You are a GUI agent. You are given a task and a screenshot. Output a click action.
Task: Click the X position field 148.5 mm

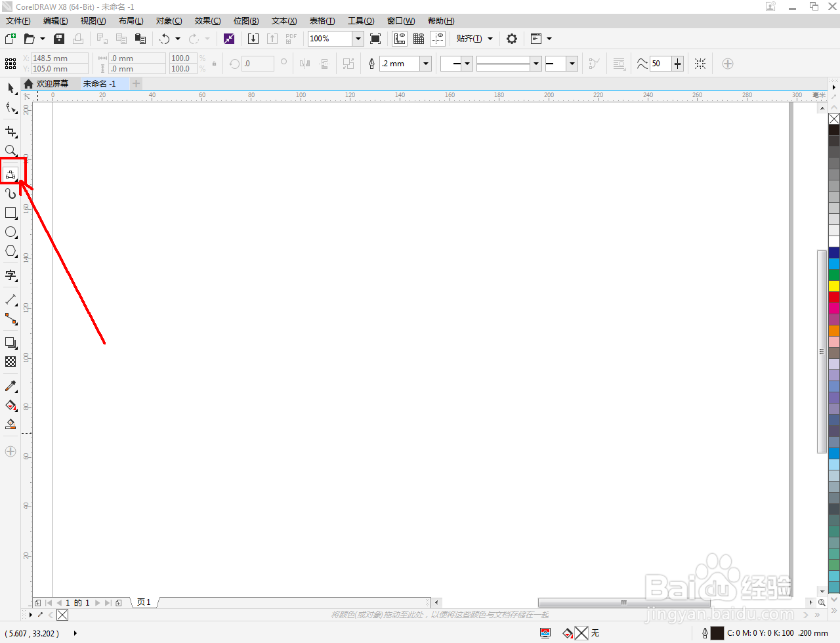(60, 58)
